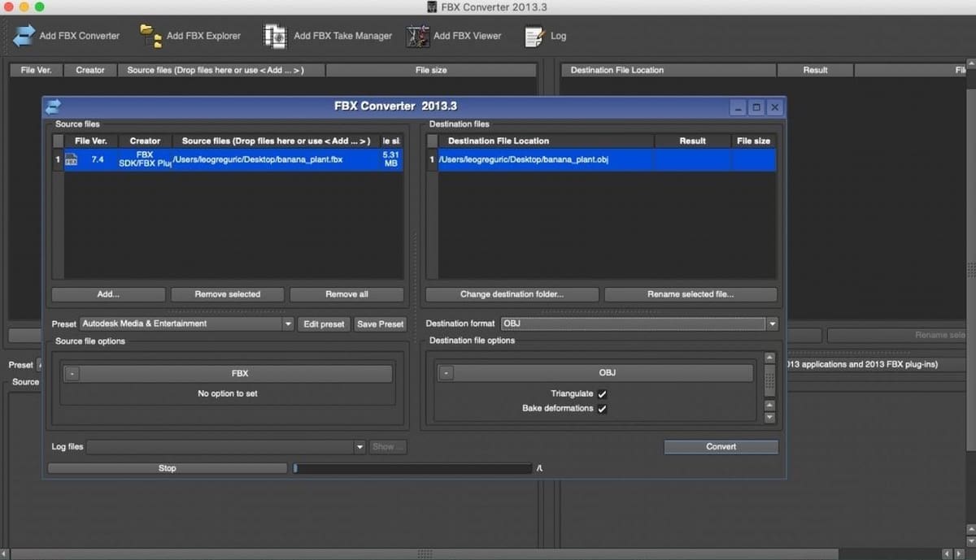
Task: Click the Add FBX Take Manager film icon
Action: [x=275, y=36]
